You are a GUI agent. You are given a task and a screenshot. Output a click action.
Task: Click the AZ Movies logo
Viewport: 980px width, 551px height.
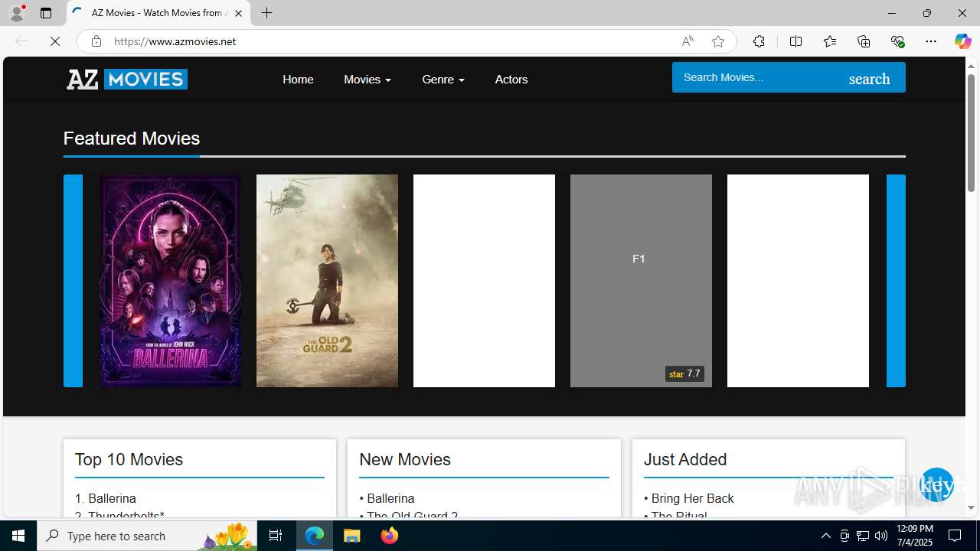coord(127,79)
